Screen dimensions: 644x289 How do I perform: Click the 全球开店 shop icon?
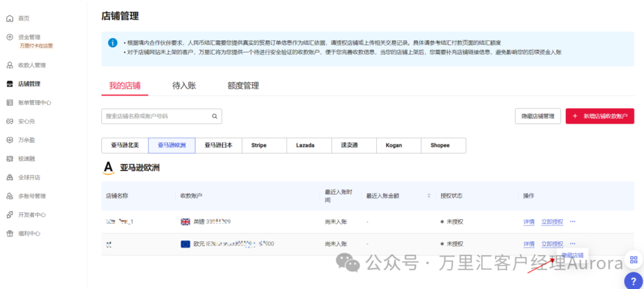coord(10,177)
